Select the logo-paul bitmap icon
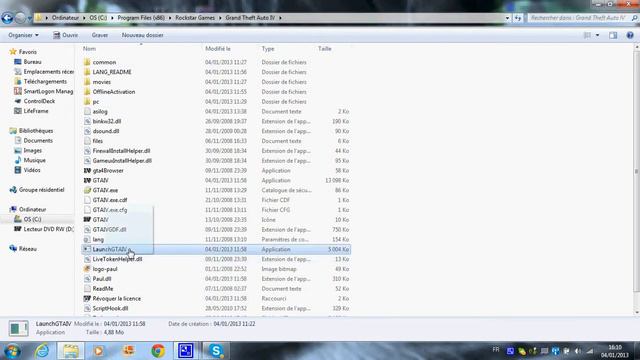The height and width of the screenshot is (360, 640). click(87, 269)
